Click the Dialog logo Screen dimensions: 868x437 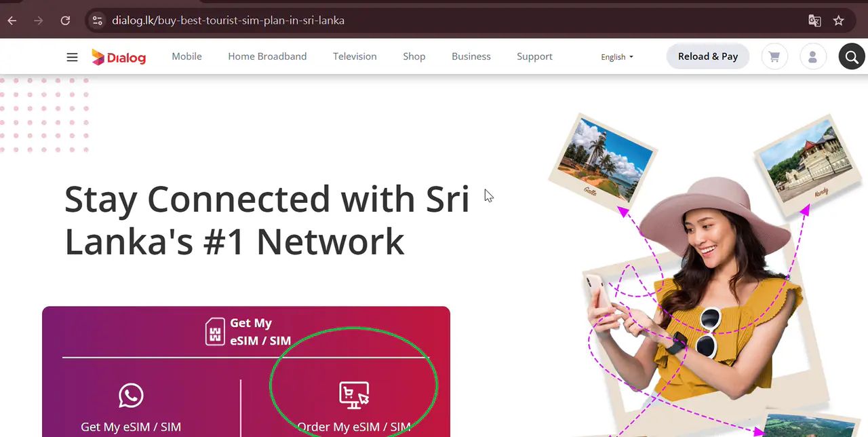[119, 57]
